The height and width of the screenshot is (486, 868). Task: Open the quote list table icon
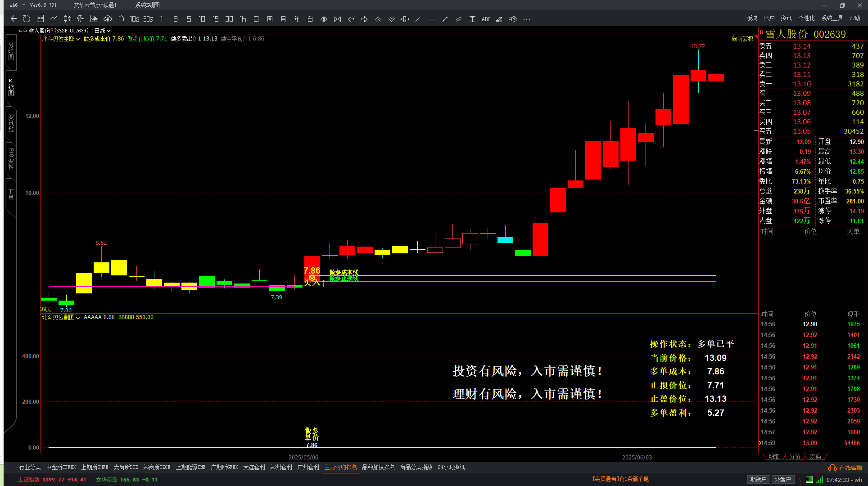coord(40,19)
